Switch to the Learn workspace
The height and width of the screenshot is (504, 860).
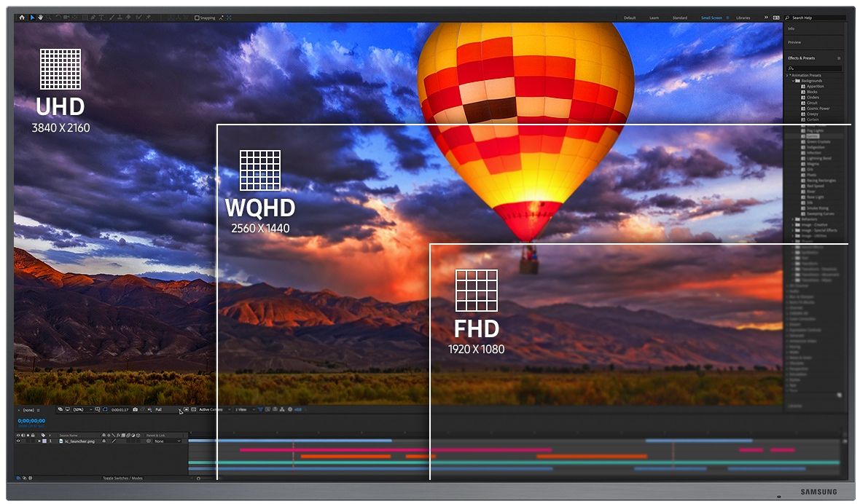[x=654, y=17]
